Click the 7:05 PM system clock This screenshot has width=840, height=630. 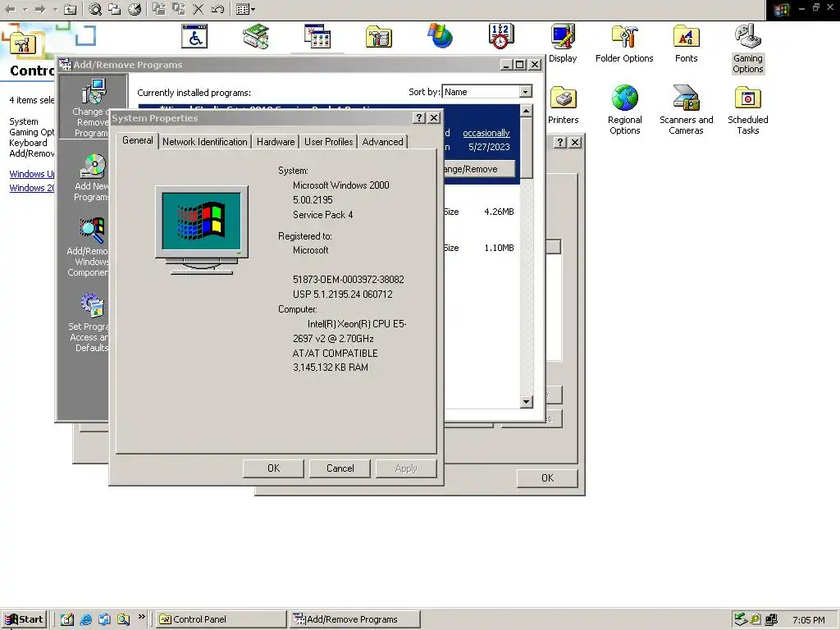(808, 620)
